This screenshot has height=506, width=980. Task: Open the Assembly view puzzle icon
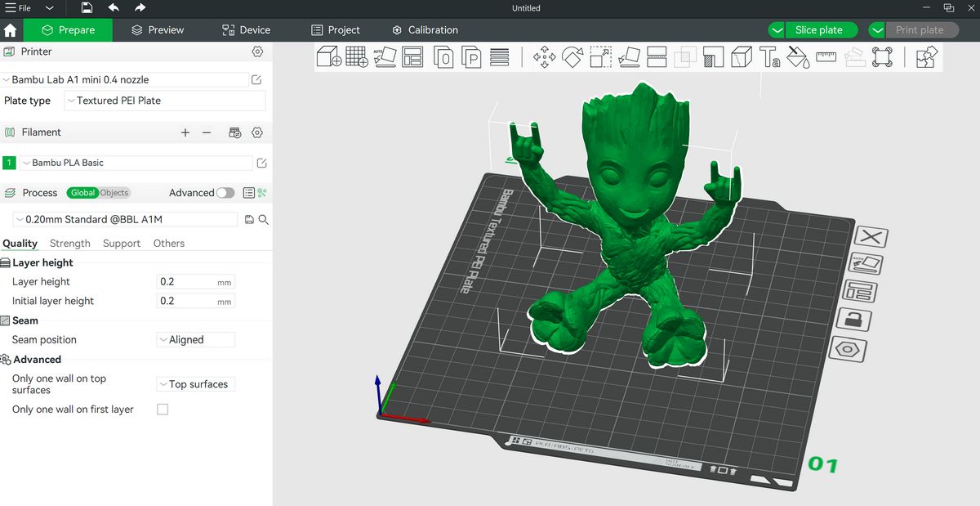(x=926, y=57)
